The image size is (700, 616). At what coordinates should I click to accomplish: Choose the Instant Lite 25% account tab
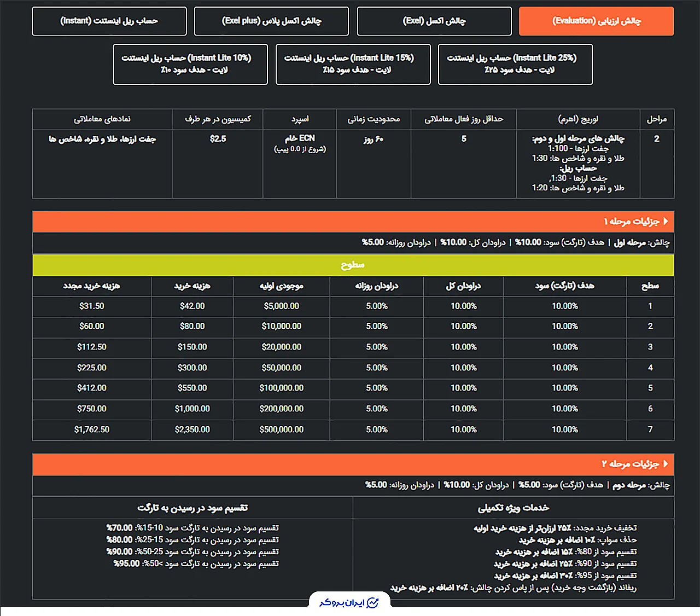pyautogui.click(x=515, y=64)
